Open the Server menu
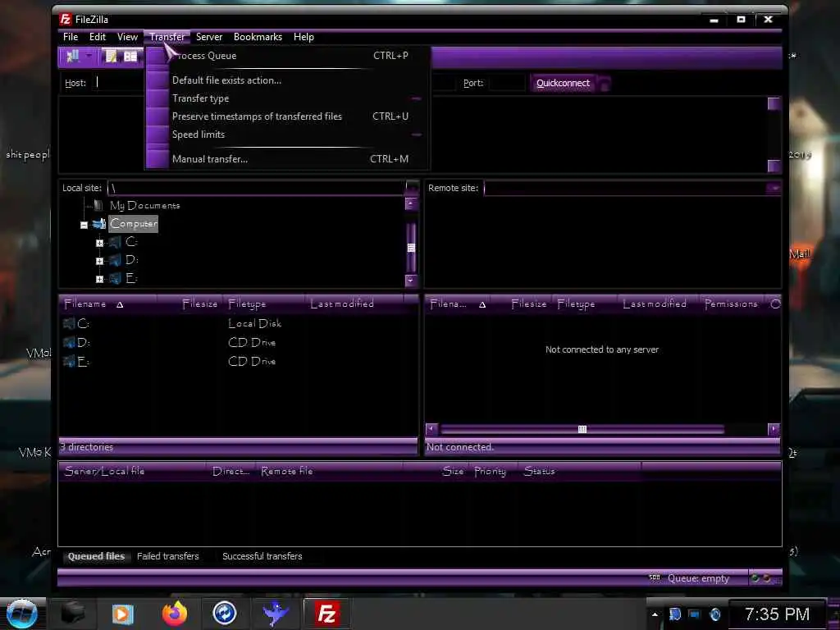The image size is (840, 630). point(209,37)
